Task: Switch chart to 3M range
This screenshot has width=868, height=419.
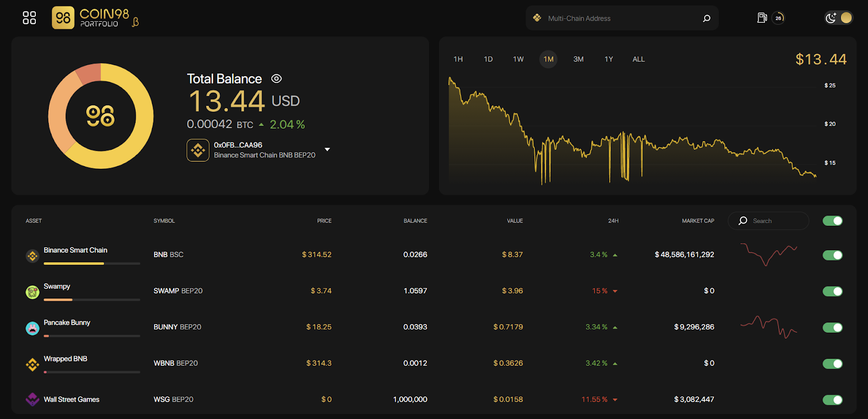Action: coord(578,59)
